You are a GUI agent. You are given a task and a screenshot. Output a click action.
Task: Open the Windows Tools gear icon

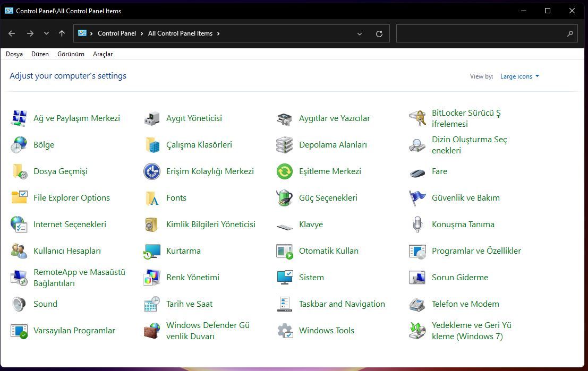point(285,331)
